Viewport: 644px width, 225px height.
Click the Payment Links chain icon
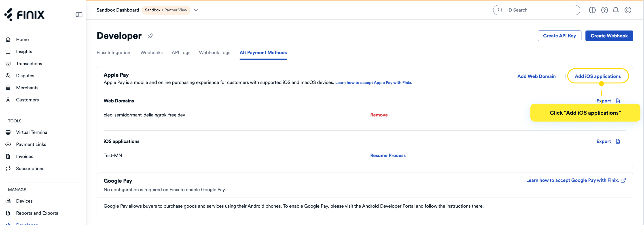(8, 144)
